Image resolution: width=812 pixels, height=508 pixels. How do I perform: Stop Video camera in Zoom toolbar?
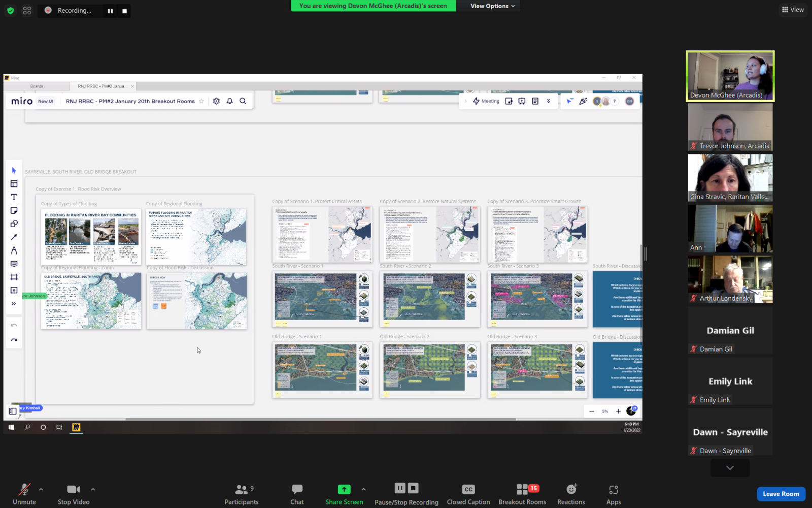(74, 493)
